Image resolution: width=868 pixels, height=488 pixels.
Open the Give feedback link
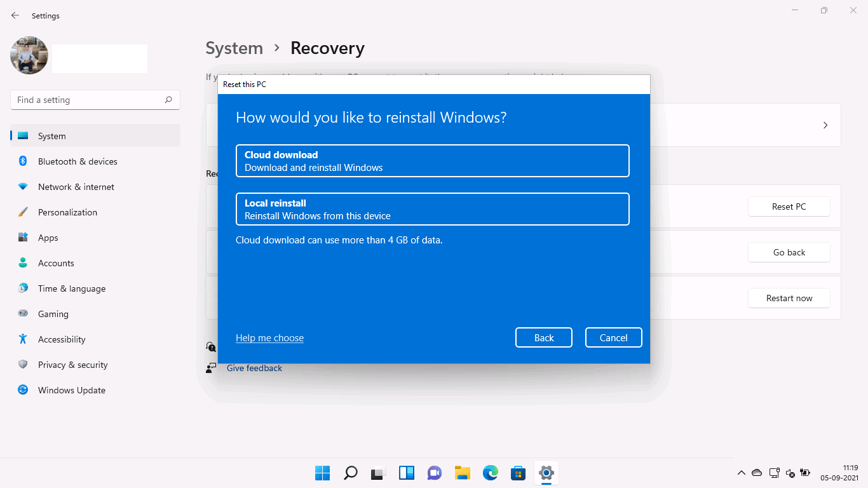254,368
